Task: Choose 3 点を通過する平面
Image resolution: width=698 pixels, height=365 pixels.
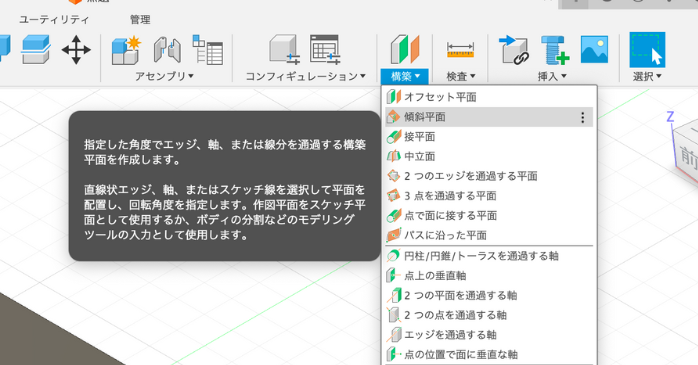Action: pos(489,195)
